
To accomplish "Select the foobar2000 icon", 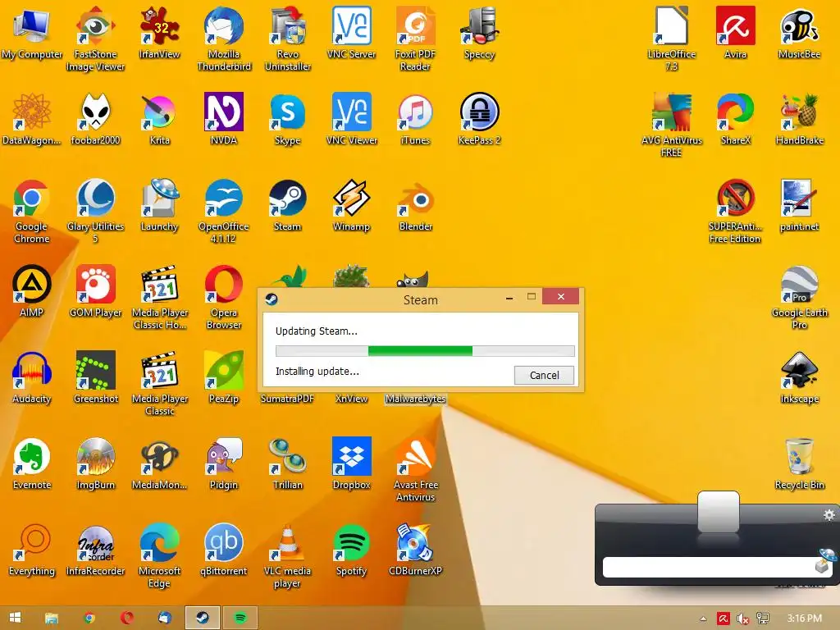I will coord(95,120).
